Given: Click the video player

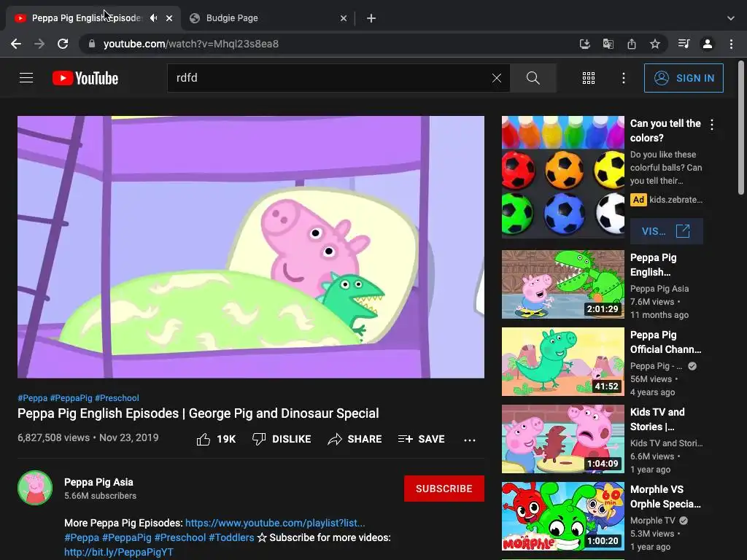Looking at the screenshot, I should pos(251,246).
